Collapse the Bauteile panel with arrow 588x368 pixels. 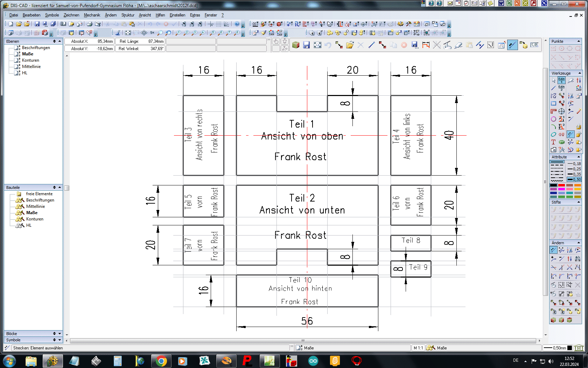(59, 188)
